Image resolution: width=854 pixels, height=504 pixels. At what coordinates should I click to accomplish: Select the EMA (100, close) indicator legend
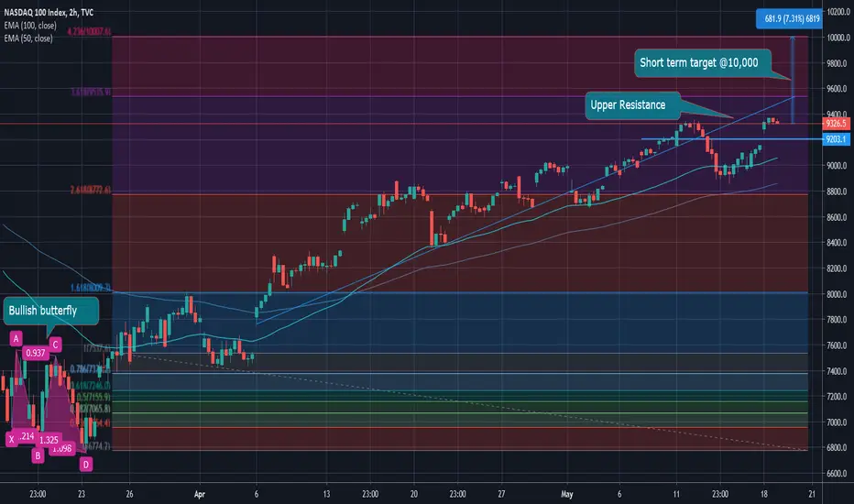pos(30,26)
